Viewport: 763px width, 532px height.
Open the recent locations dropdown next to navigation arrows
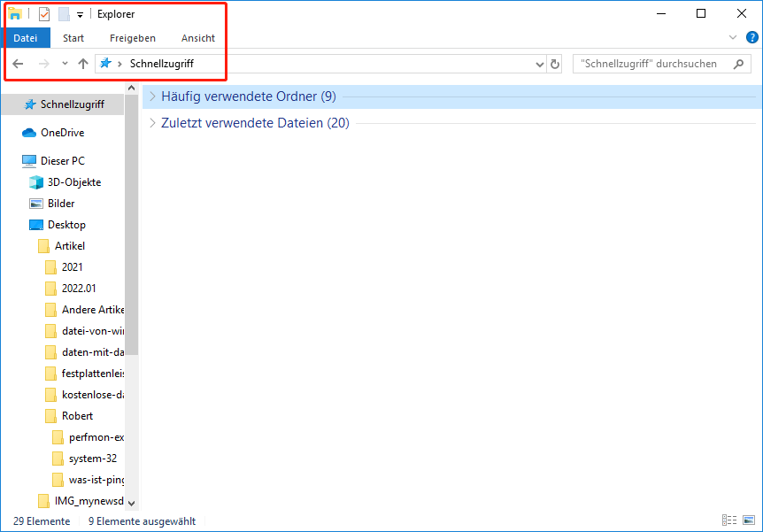(64, 63)
